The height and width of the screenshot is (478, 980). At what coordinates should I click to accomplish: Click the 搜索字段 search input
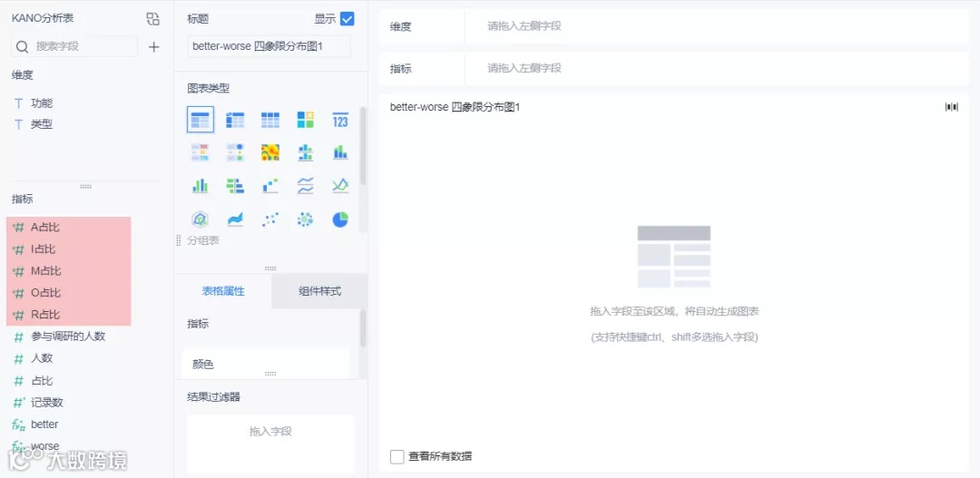coord(74,47)
